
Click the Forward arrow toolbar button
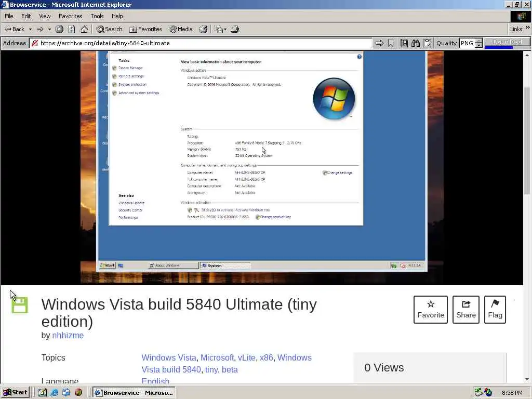[x=39, y=29]
